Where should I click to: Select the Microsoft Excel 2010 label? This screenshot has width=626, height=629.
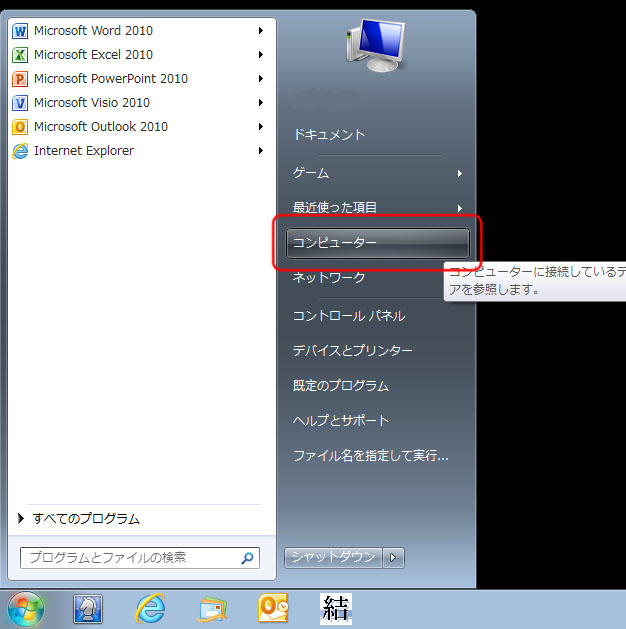click(x=93, y=55)
